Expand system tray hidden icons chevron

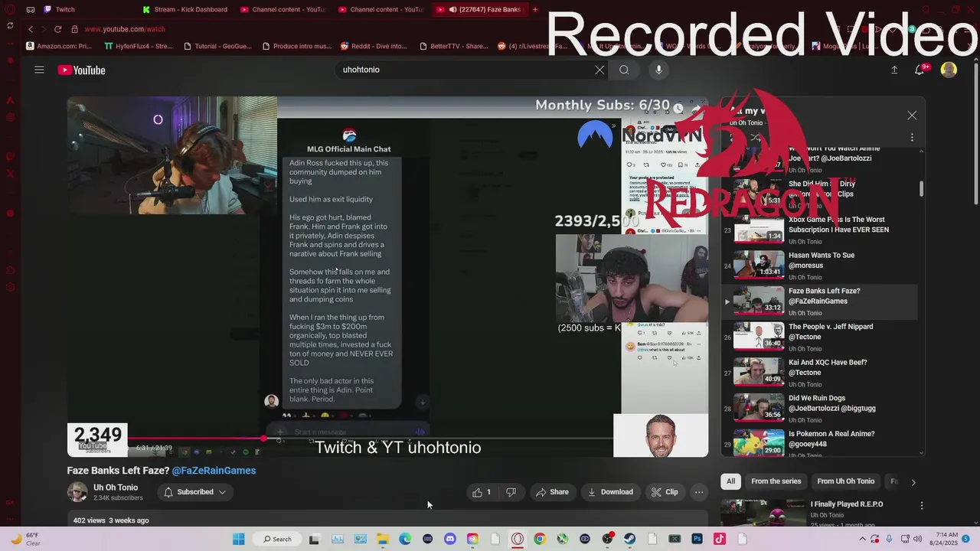point(863,539)
